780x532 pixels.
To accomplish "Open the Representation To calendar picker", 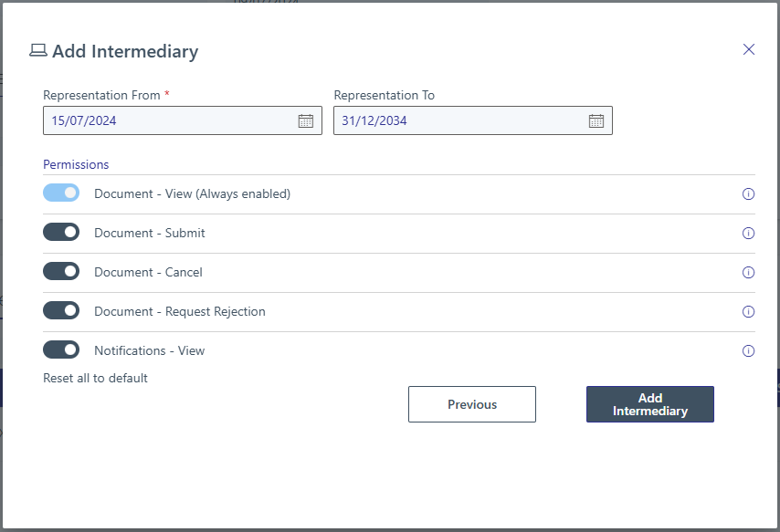I will coord(596,120).
